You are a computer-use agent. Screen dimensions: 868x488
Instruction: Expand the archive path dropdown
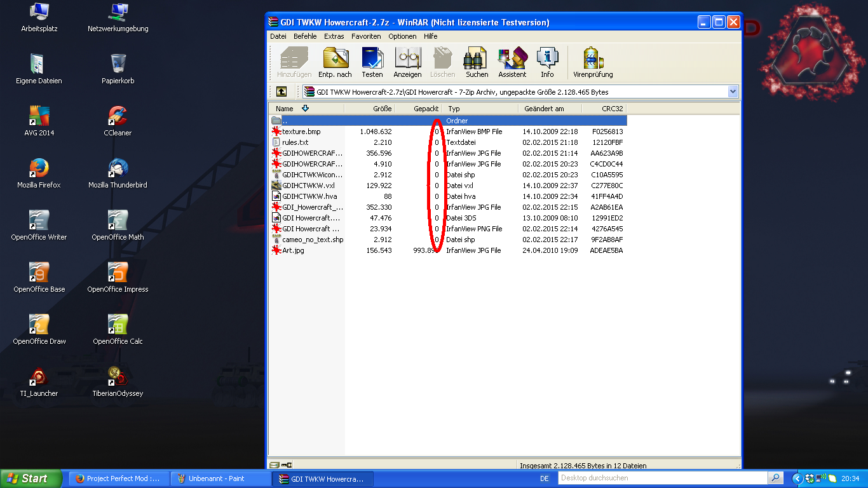pyautogui.click(x=733, y=91)
